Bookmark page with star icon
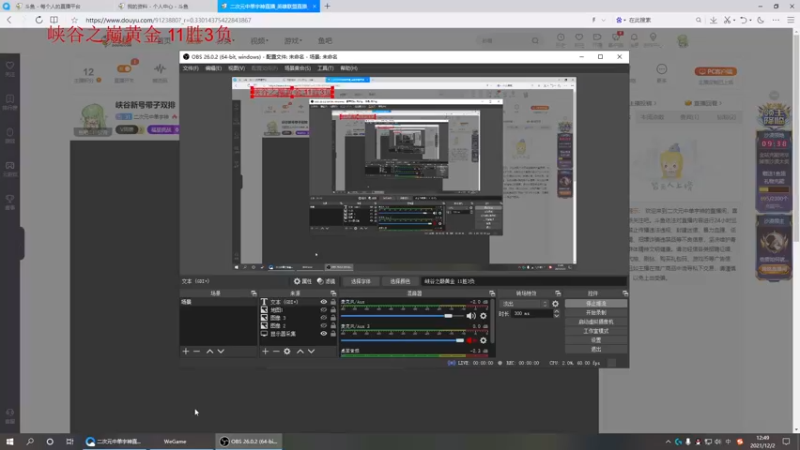Screen dimensions: 800x450 pyautogui.click(x=74, y=20)
